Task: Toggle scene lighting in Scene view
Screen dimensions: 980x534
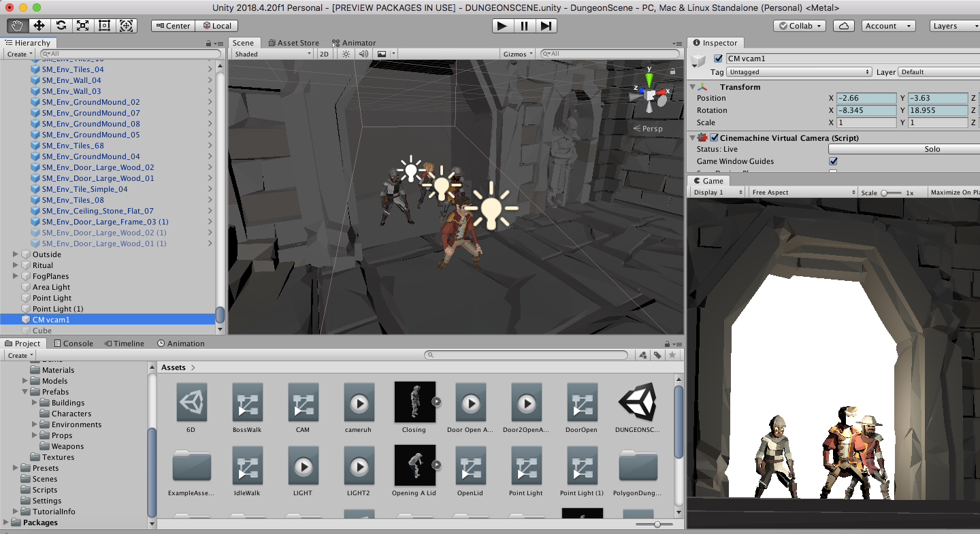Action: tap(346, 54)
